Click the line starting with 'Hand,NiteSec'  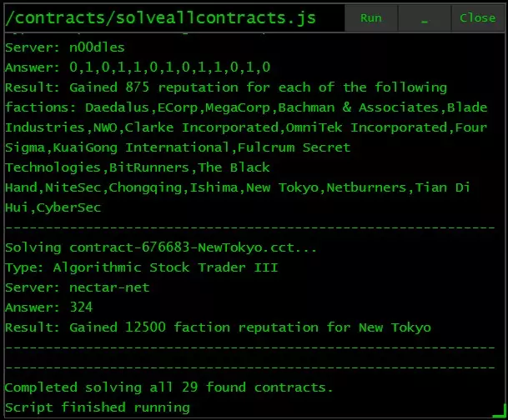coord(238,187)
